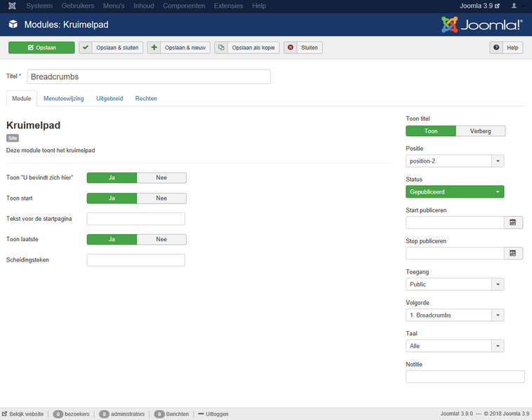Set Toon titel to Verberg
This screenshot has height=420, width=532.
click(x=481, y=131)
